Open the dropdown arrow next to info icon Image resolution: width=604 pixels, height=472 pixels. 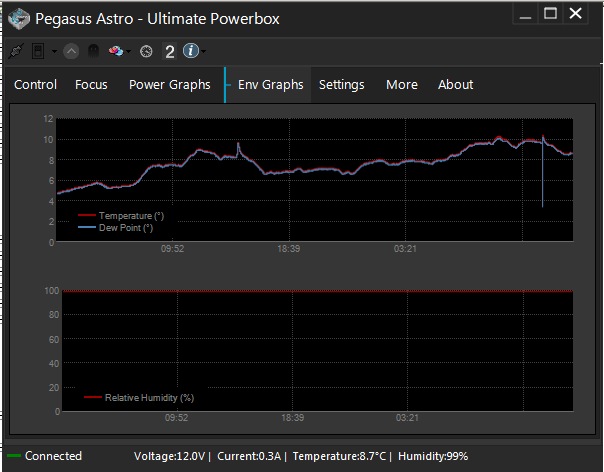click(x=203, y=51)
